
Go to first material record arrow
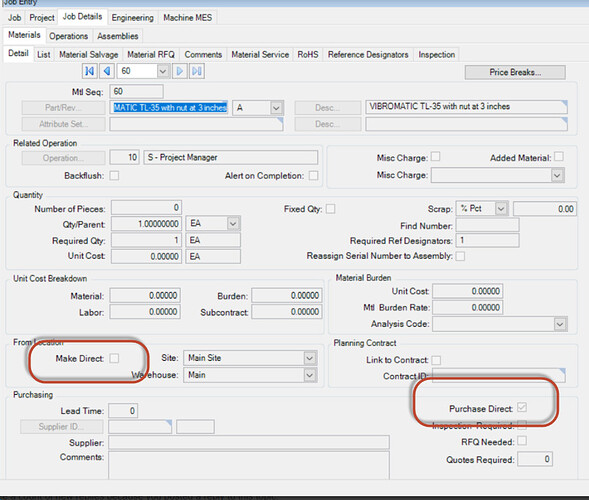click(90, 71)
